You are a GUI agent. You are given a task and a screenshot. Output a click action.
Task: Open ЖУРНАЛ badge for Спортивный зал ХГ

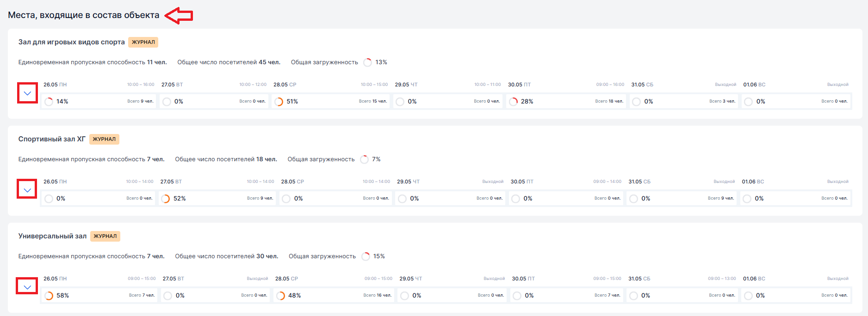pyautogui.click(x=104, y=139)
